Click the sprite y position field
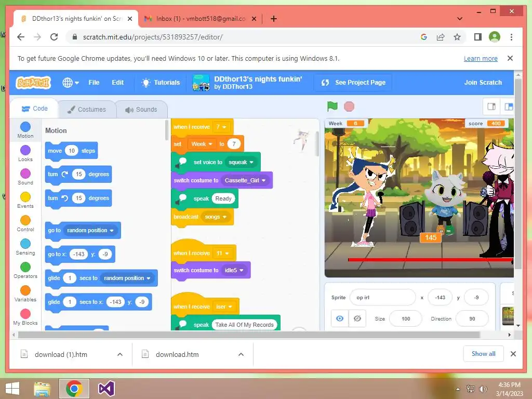 tap(476, 297)
